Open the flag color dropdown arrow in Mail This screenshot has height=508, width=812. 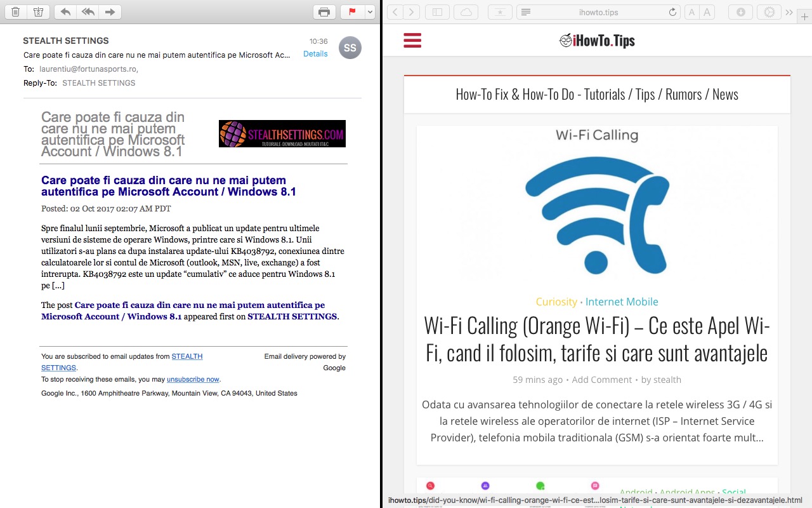click(x=370, y=12)
